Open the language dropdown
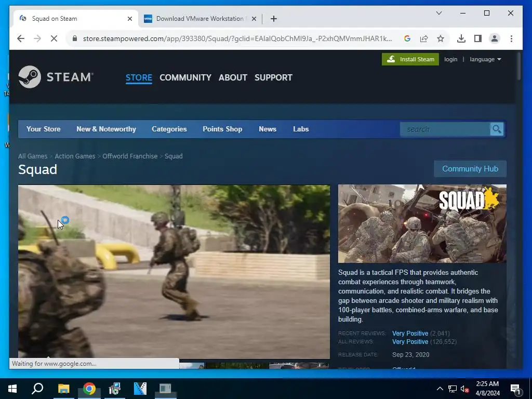Image resolution: width=532 pixels, height=399 pixels. point(485,59)
